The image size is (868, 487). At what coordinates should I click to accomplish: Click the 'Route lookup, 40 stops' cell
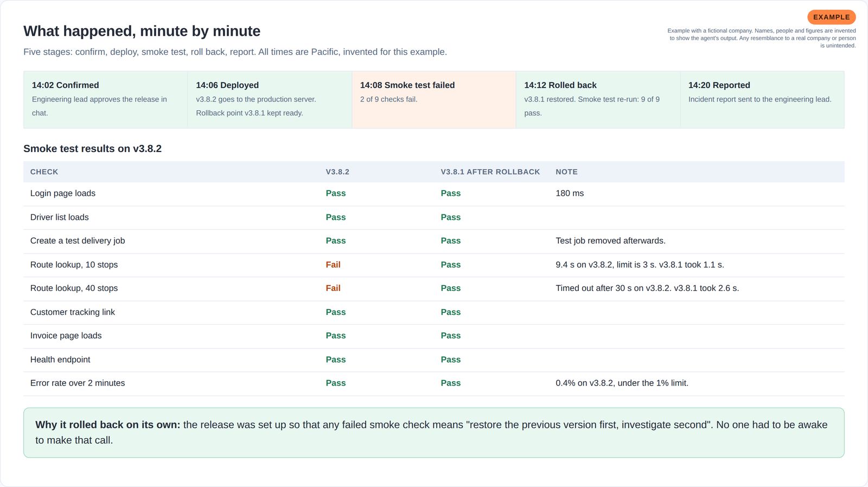[x=74, y=288]
